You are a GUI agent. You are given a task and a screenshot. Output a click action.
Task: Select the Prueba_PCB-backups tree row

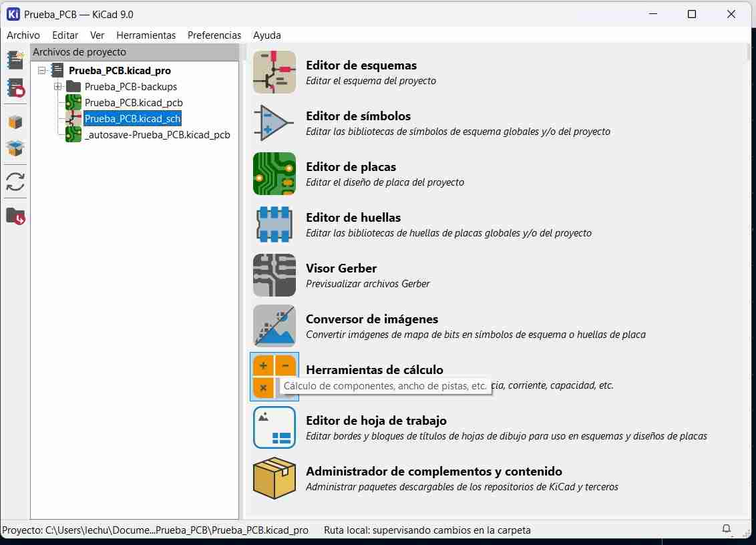(x=131, y=87)
